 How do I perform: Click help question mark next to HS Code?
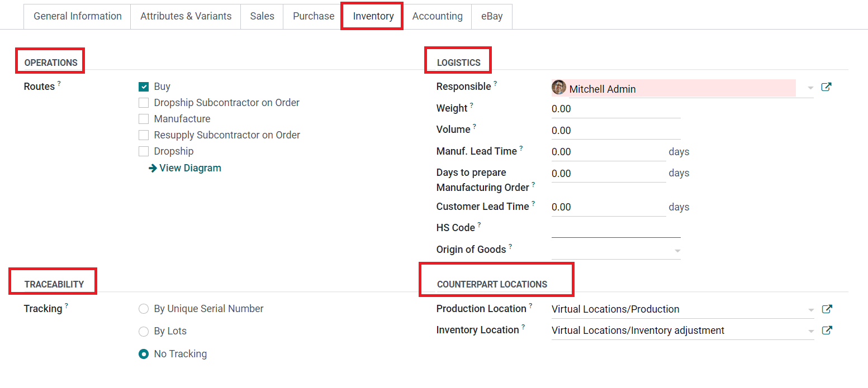coord(479,225)
